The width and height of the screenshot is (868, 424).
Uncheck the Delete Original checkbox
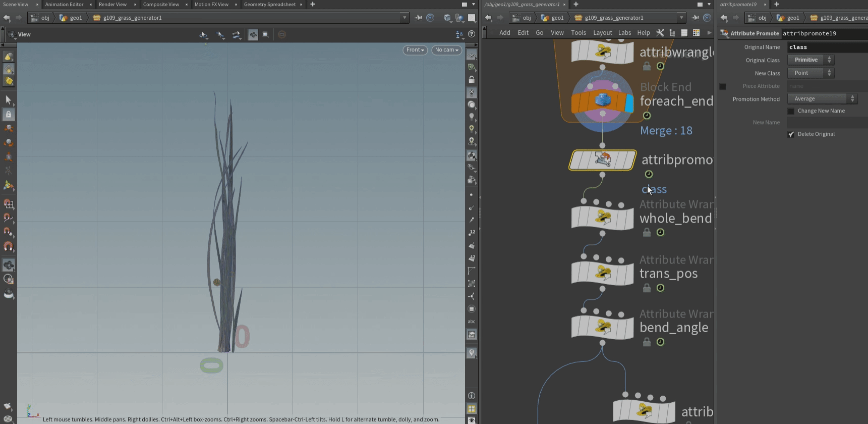point(791,134)
